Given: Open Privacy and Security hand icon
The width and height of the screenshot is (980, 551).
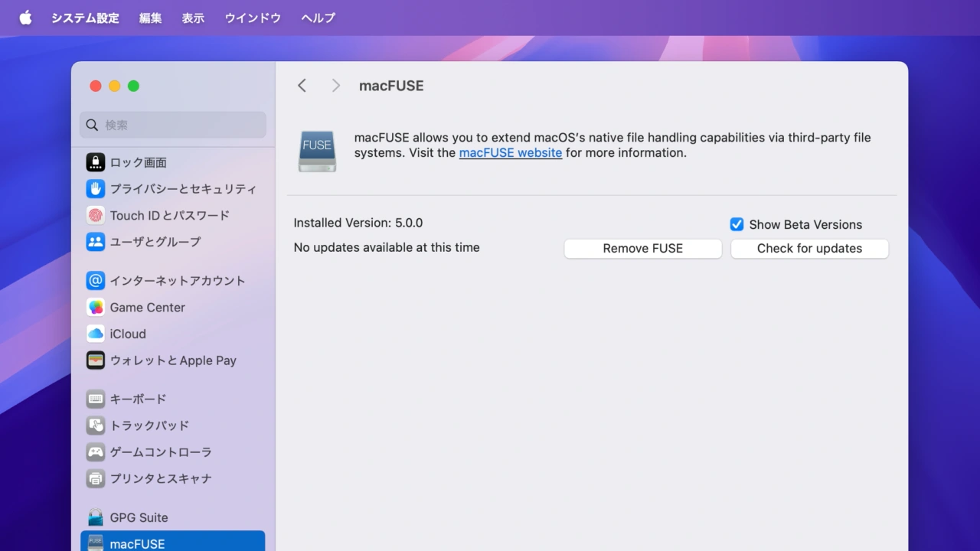Looking at the screenshot, I should point(96,189).
